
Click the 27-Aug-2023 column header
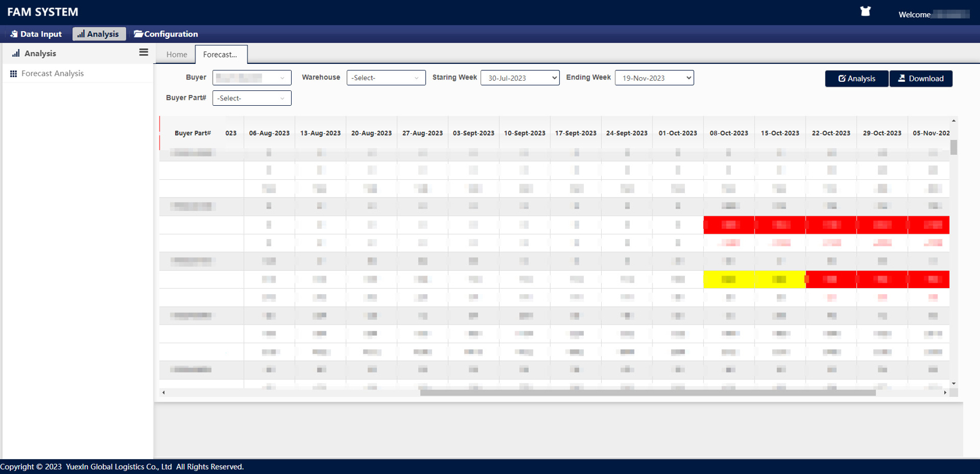click(422, 133)
